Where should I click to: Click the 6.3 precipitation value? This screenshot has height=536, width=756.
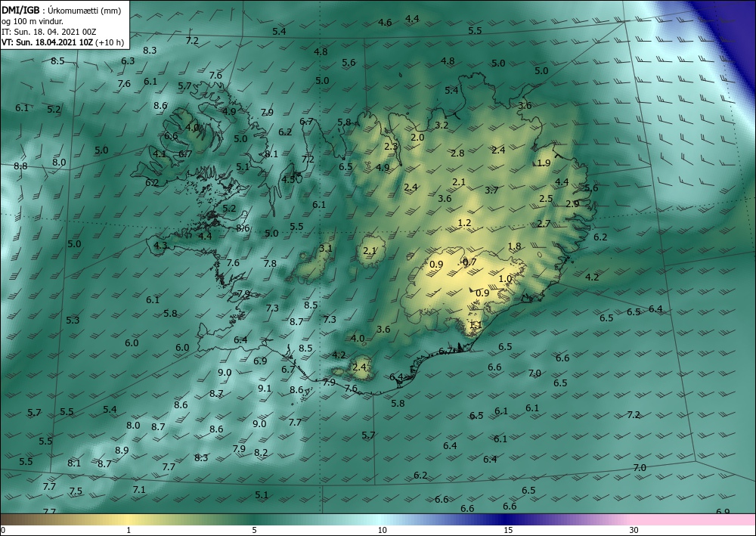pos(128,60)
